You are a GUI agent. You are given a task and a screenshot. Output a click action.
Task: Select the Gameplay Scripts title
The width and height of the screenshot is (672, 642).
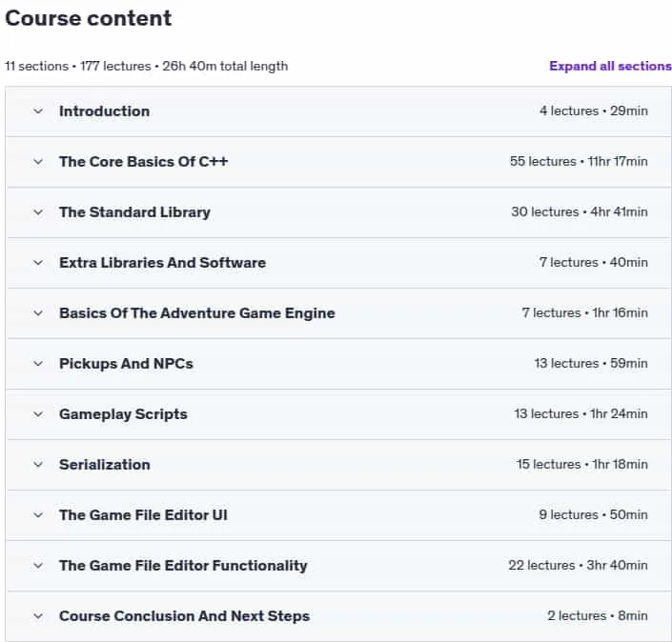point(123,414)
